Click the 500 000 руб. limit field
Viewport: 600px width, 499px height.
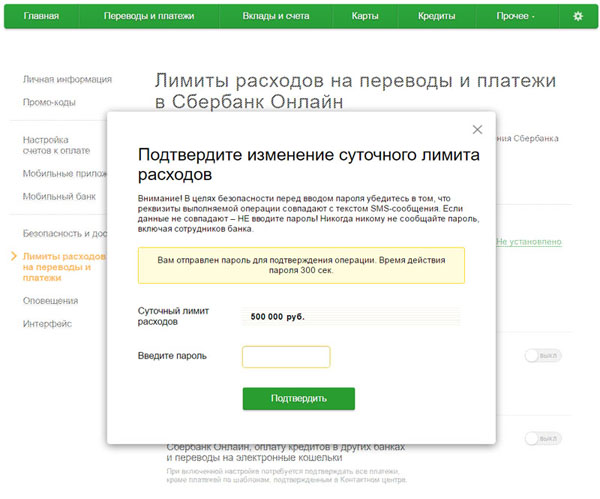(350, 317)
